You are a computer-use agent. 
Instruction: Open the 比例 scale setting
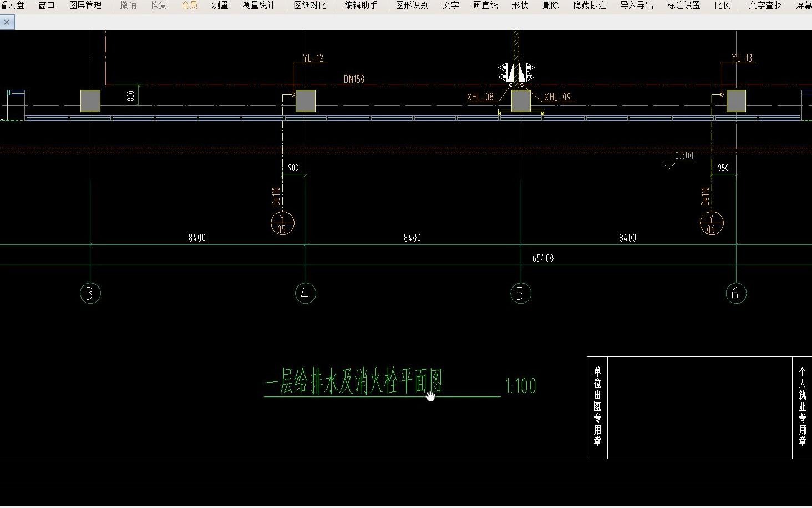(x=723, y=6)
